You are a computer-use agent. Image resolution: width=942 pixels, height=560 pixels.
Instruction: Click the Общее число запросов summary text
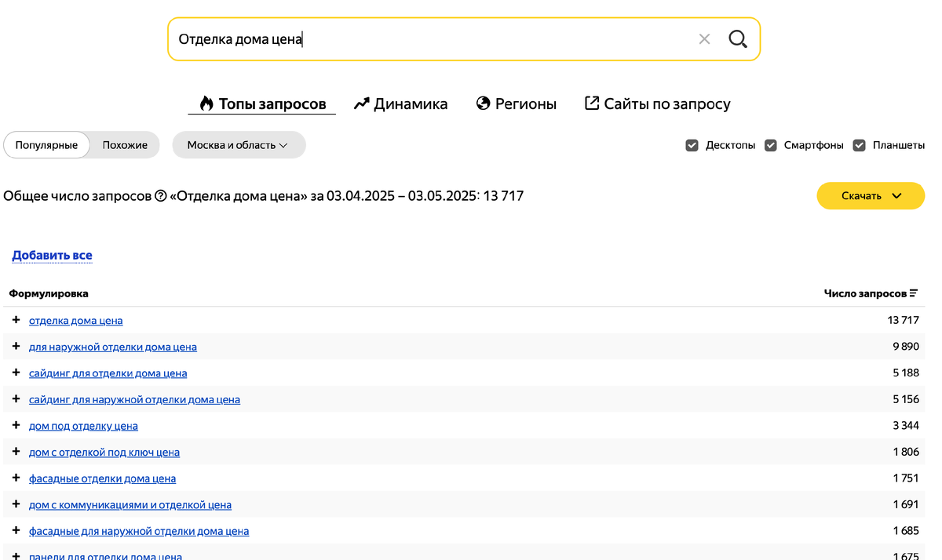coord(264,196)
